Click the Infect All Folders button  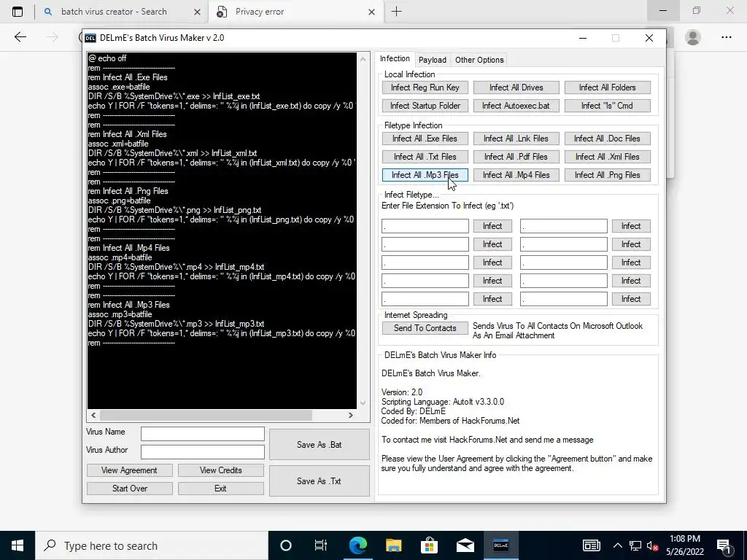click(x=608, y=87)
